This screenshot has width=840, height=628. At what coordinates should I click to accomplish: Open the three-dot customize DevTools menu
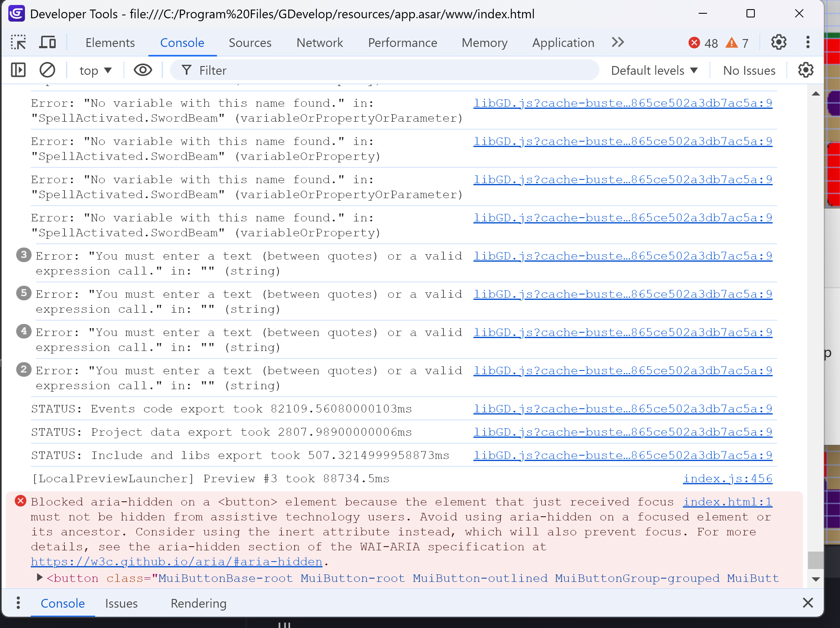(x=808, y=42)
